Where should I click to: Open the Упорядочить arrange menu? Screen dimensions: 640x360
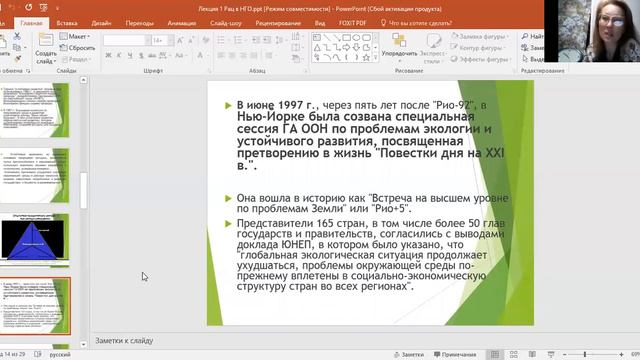coord(399,47)
